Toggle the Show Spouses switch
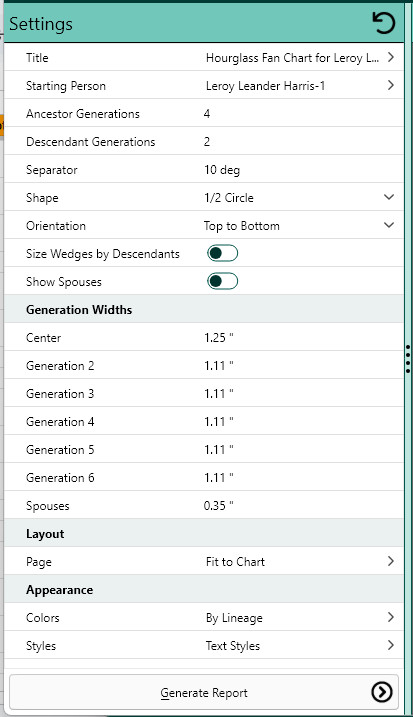This screenshot has width=413, height=717. tap(223, 281)
